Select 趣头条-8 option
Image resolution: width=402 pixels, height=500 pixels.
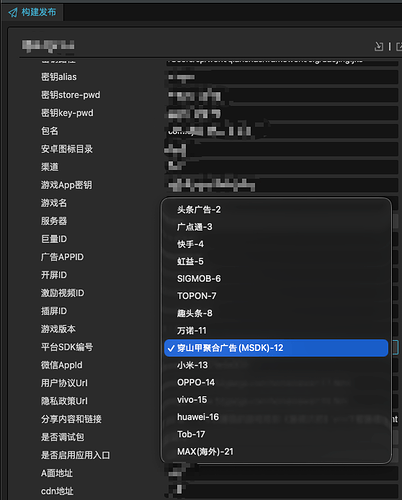(276, 313)
